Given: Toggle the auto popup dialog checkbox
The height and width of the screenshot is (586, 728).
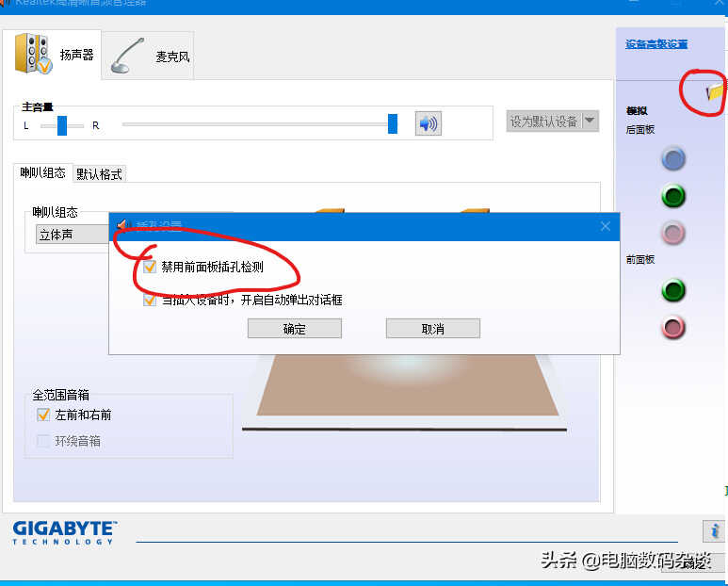Looking at the screenshot, I should [150, 300].
